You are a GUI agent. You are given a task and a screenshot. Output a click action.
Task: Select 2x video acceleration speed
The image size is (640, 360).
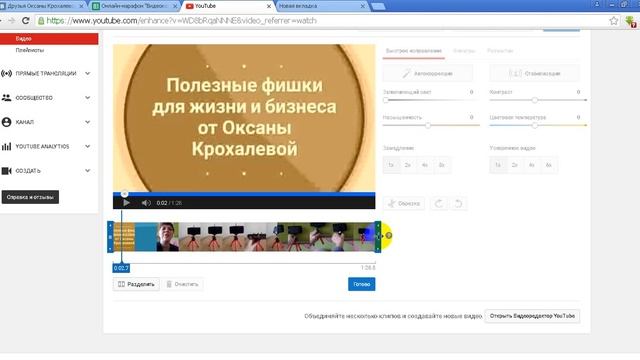515,165
